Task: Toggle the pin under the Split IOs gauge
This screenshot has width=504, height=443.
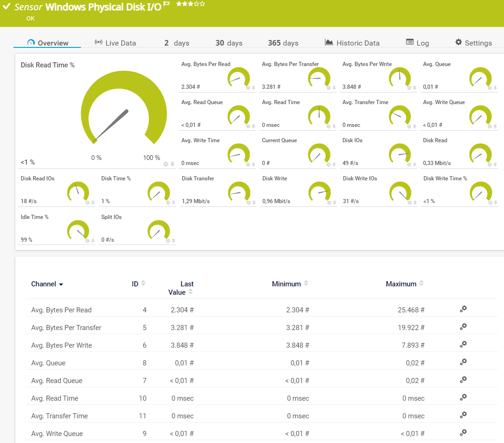Action: [x=173, y=241]
